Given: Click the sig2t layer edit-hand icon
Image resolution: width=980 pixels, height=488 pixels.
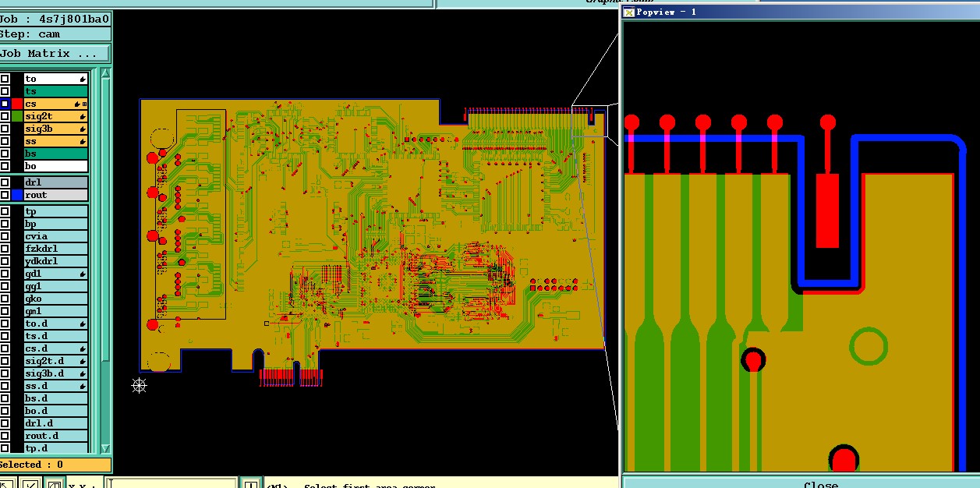Looking at the screenshot, I should click(81, 116).
